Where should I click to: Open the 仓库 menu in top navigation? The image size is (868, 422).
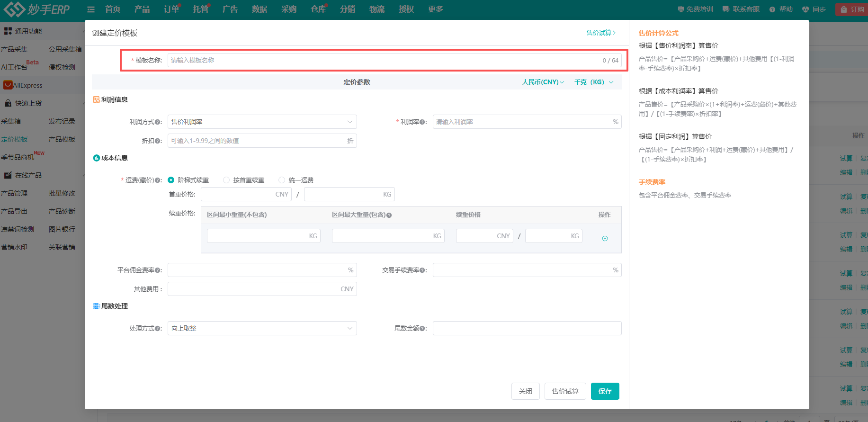click(318, 9)
